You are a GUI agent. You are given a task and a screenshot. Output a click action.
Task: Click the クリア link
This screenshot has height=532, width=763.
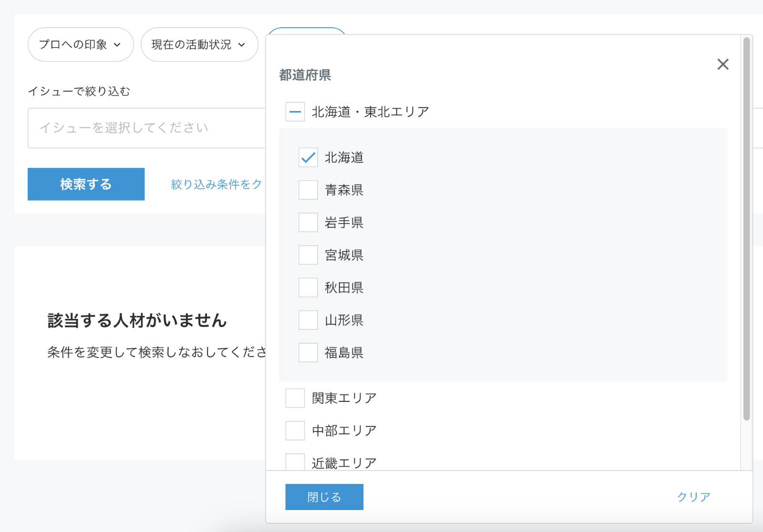tap(693, 497)
